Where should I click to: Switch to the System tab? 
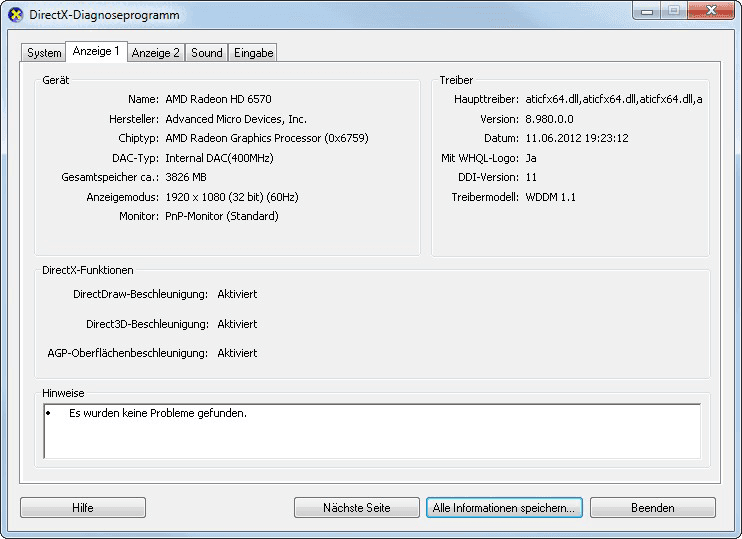click(44, 53)
